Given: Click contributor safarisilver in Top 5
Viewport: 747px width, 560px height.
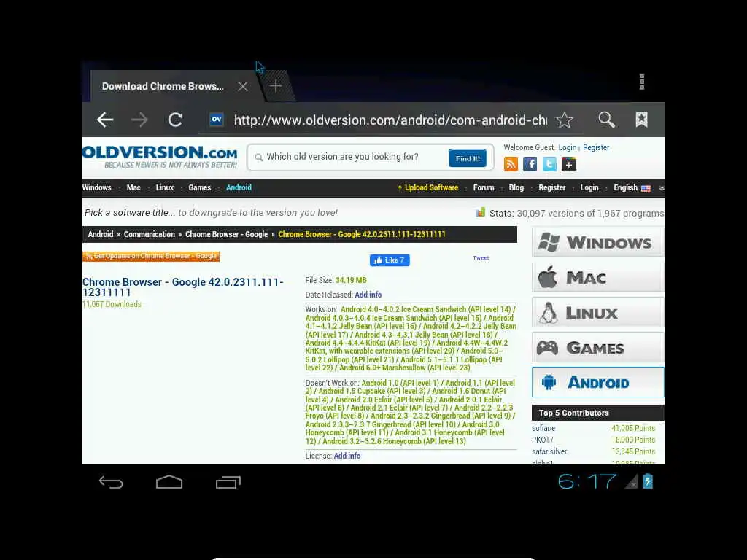Looking at the screenshot, I should (549, 451).
